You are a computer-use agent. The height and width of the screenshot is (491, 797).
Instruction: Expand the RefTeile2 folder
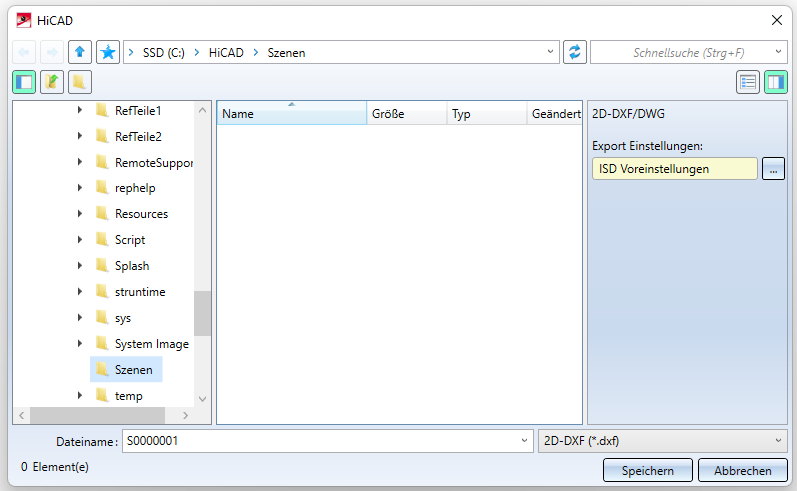coord(80,136)
